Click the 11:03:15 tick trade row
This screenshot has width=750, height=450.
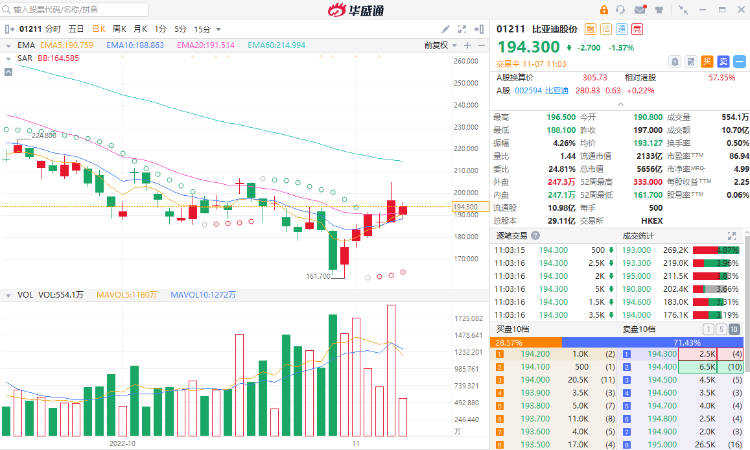click(554, 250)
